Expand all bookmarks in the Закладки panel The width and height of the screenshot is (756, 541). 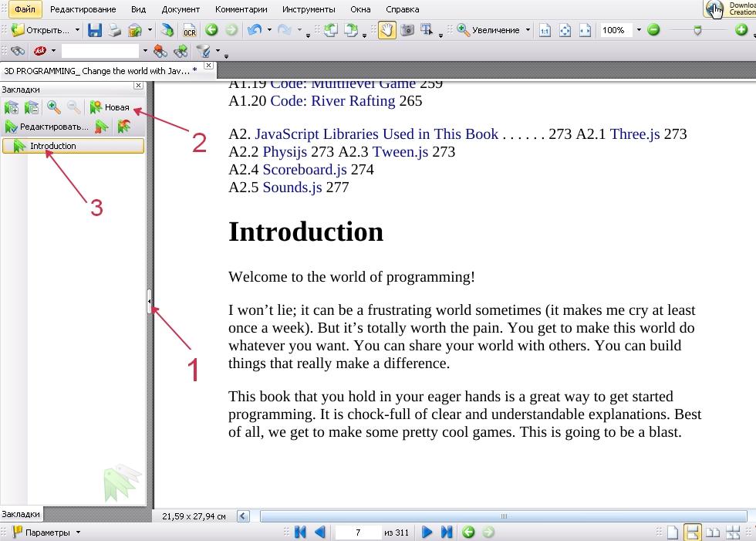(x=12, y=107)
